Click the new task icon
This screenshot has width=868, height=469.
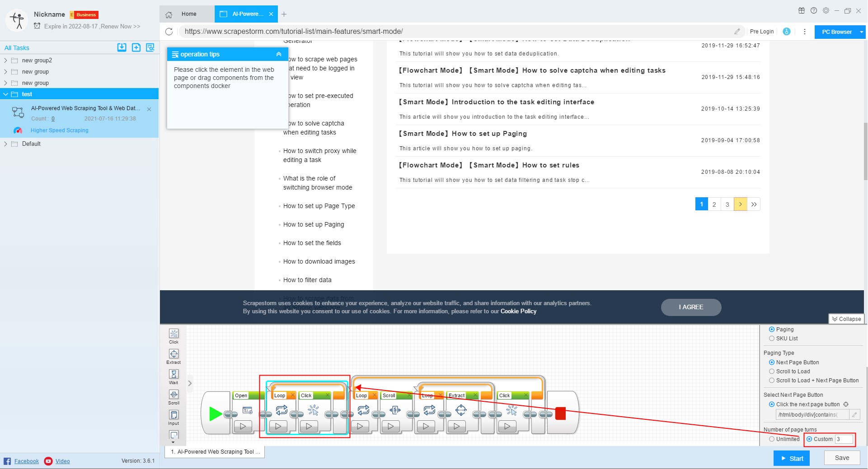[x=136, y=47]
